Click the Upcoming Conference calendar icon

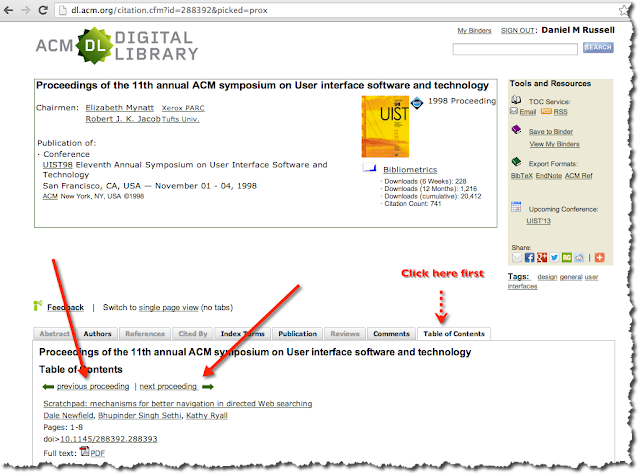coord(516,207)
